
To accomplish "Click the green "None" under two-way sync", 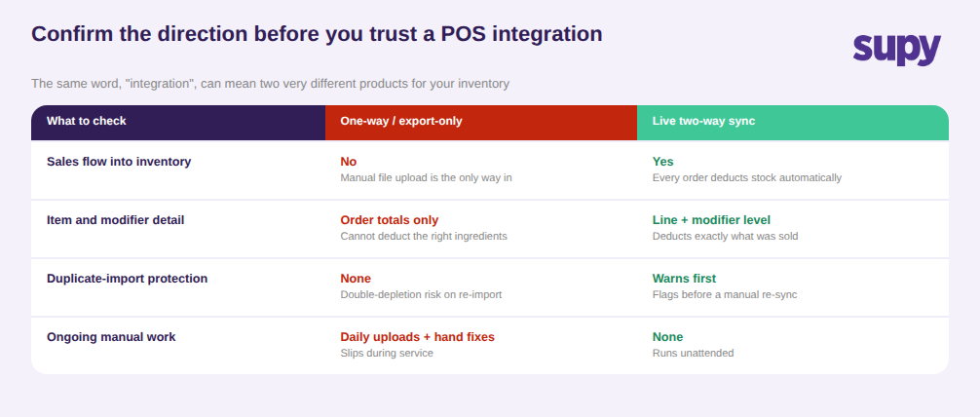I will (668, 337).
